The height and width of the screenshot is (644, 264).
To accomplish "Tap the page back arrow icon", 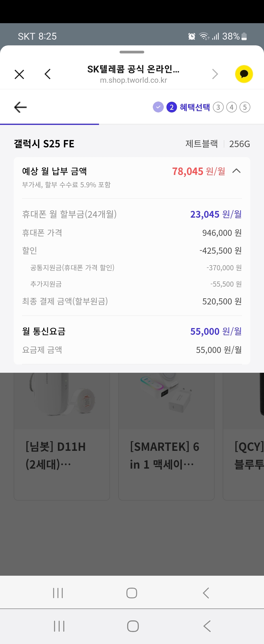I will point(21,107).
